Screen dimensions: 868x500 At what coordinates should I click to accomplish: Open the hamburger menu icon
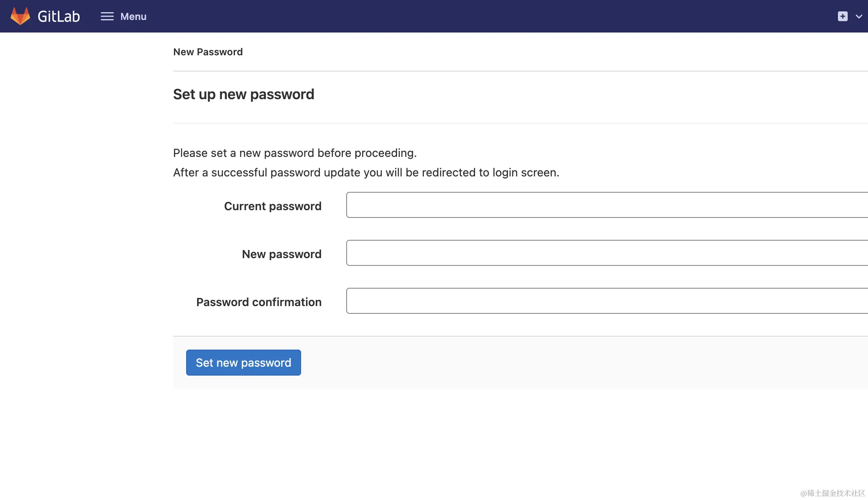click(107, 16)
